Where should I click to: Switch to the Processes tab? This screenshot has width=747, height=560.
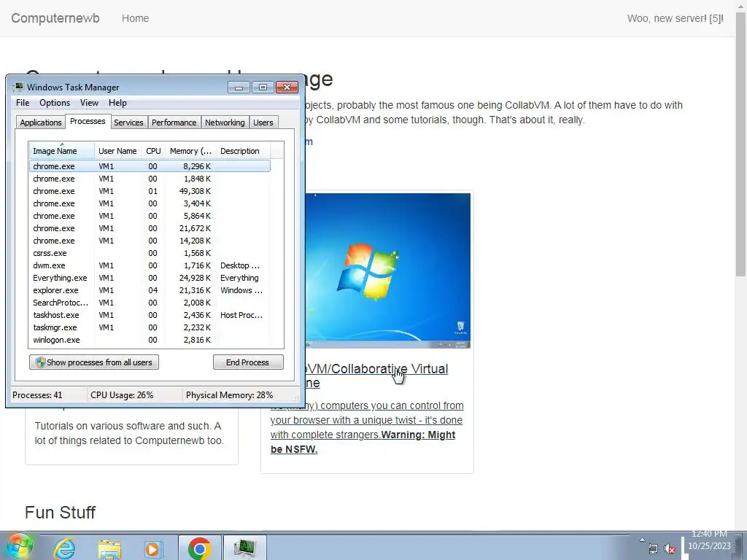tap(88, 122)
